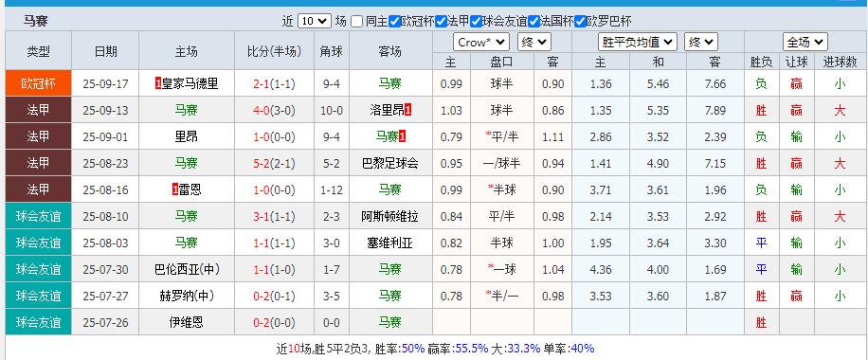Open the 全场 dropdown

(805, 42)
